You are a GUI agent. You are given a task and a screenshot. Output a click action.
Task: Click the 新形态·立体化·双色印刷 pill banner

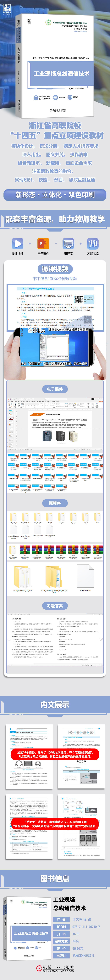55,195
